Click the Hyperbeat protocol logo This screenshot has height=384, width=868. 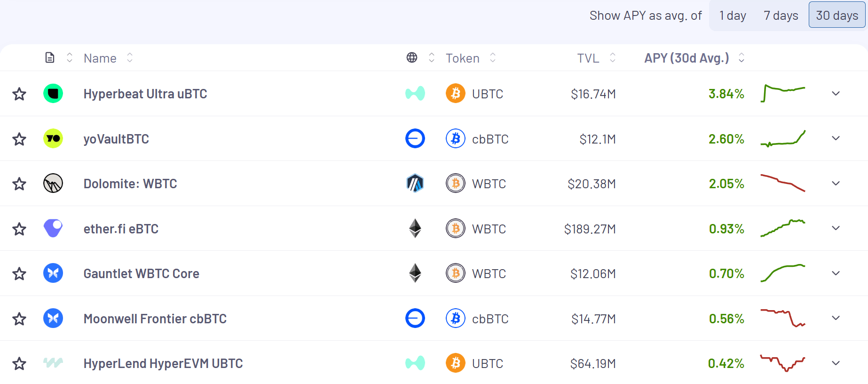point(53,93)
